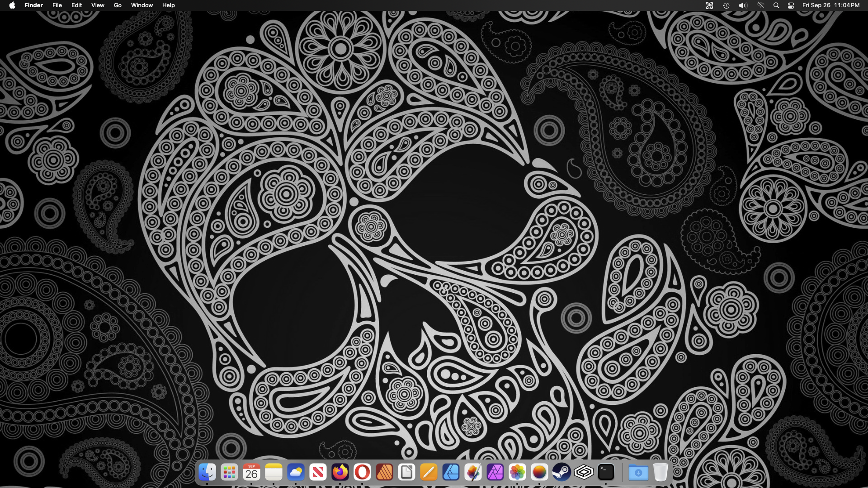Open the volume control in the menu bar
The width and height of the screenshot is (868, 488).
pyautogui.click(x=743, y=5)
